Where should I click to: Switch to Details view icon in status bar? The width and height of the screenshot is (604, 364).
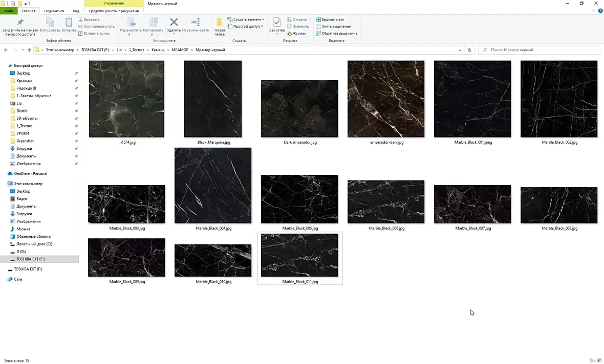point(592,360)
